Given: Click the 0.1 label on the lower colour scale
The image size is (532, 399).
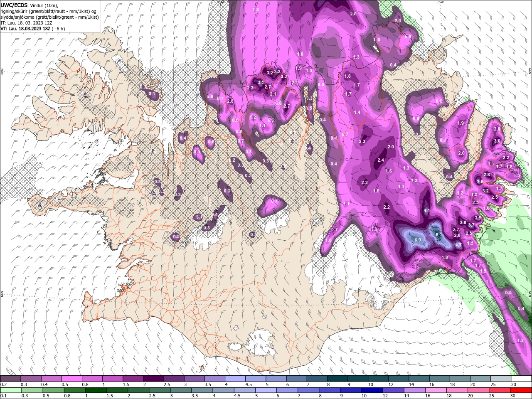Looking at the screenshot, I should 3,396.
